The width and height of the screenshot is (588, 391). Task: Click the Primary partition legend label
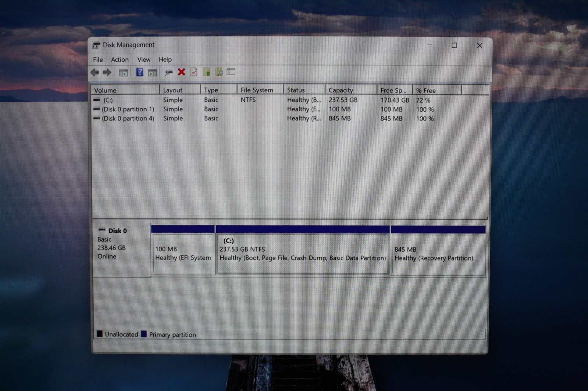coord(172,335)
